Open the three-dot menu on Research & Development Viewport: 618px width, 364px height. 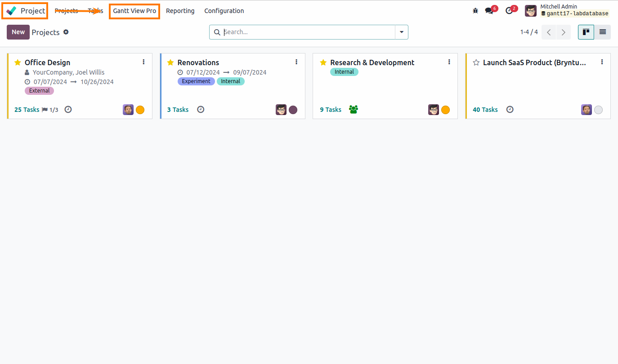click(x=449, y=62)
